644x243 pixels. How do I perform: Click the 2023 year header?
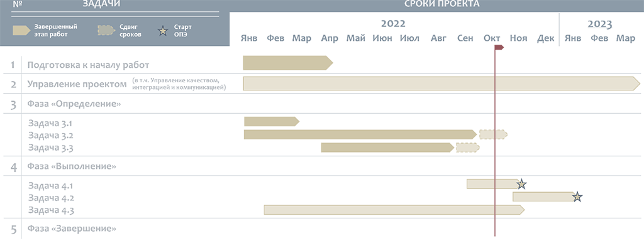599,24
